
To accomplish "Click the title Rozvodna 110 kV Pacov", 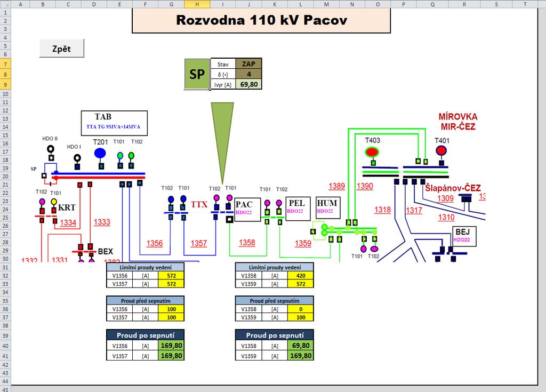I will pyautogui.click(x=261, y=20).
